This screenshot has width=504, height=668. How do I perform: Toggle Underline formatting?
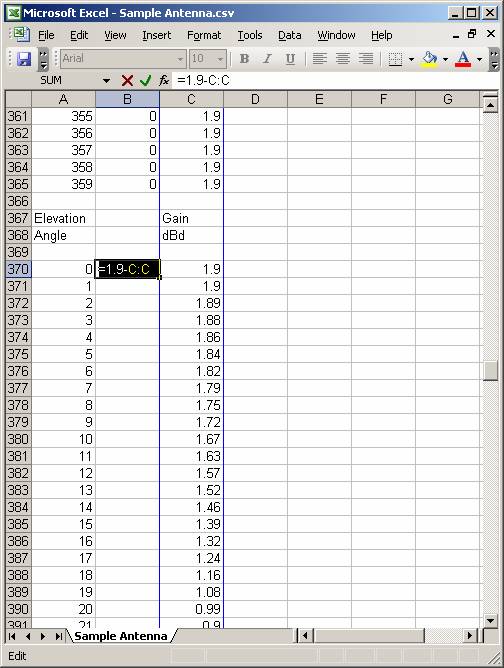pos(290,59)
